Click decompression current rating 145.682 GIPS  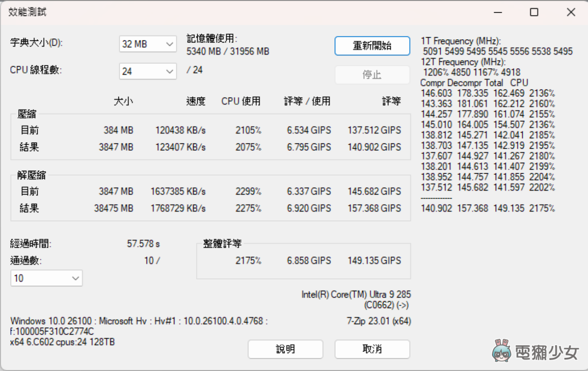pyautogui.click(x=374, y=192)
